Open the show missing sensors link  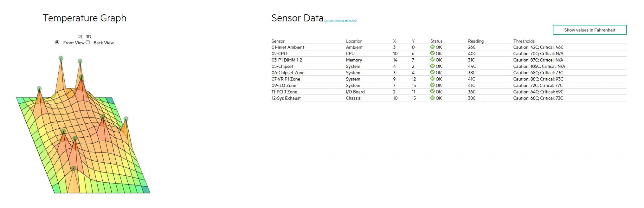click(x=340, y=20)
